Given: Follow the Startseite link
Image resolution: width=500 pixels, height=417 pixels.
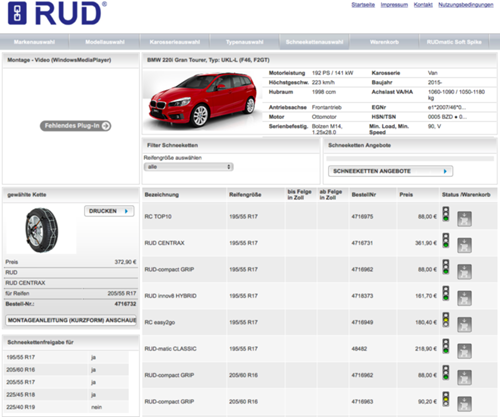Looking at the screenshot, I should pyautogui.click(x=363, y=5).
